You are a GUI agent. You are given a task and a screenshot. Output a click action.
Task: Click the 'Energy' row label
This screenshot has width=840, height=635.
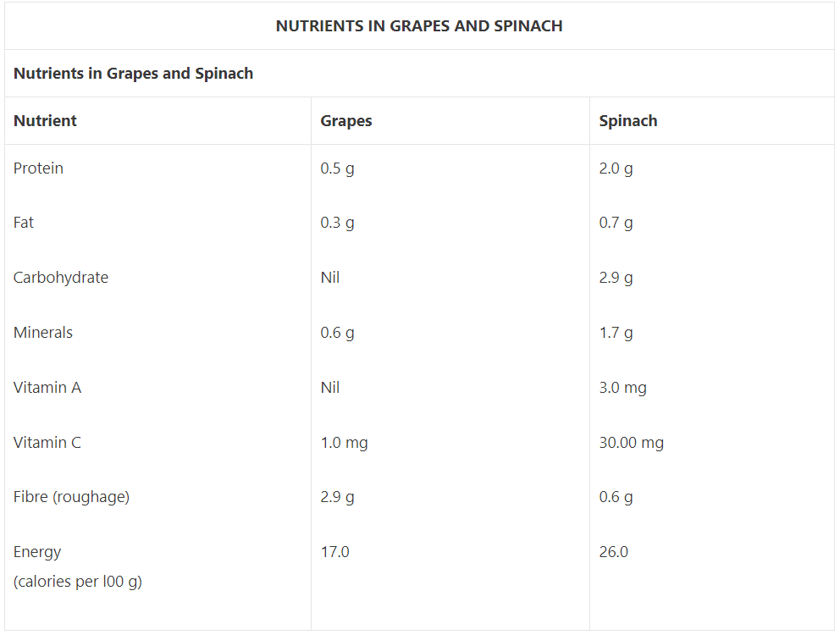(x=37, y=552)
